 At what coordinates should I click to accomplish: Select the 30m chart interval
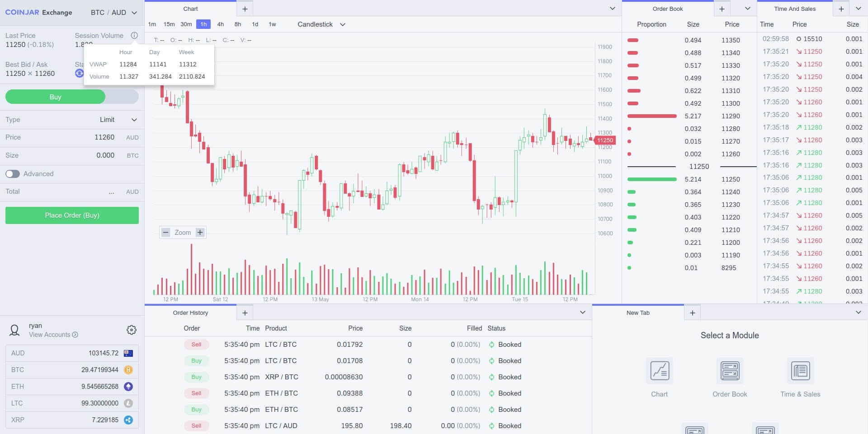point(186,24)
